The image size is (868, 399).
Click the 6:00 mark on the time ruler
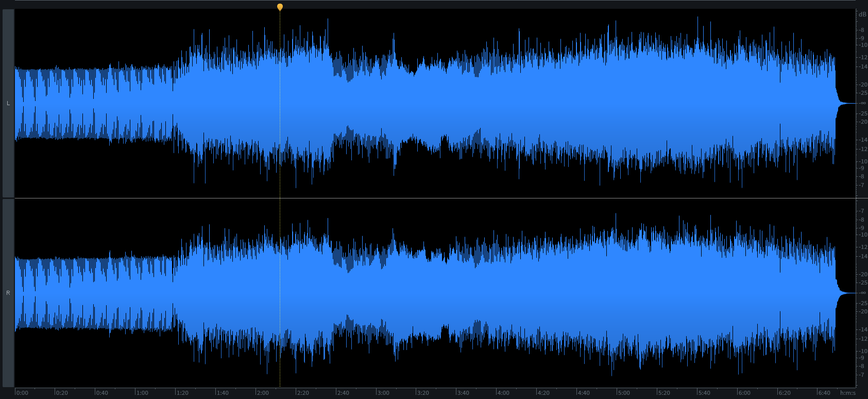744,393
